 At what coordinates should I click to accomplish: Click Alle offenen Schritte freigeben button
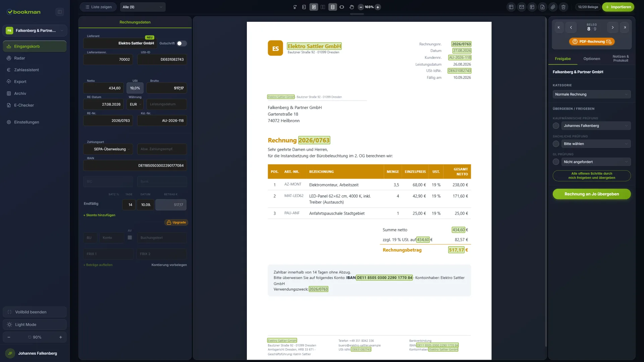click(x=592, y=176)
